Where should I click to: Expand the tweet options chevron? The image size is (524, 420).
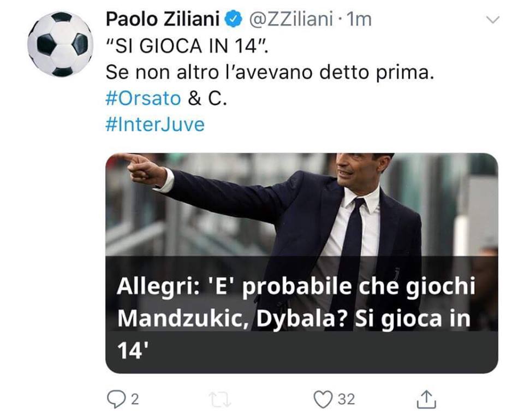(x=492, y=20)
